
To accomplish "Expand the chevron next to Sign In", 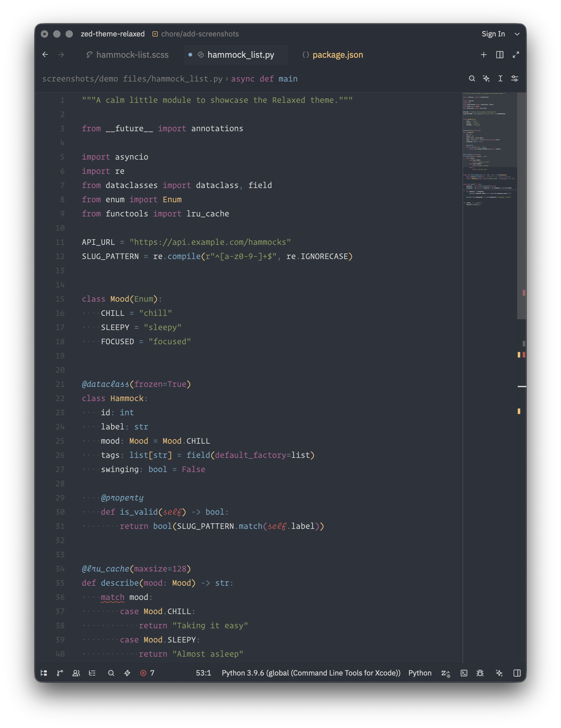I will [517, 34].
